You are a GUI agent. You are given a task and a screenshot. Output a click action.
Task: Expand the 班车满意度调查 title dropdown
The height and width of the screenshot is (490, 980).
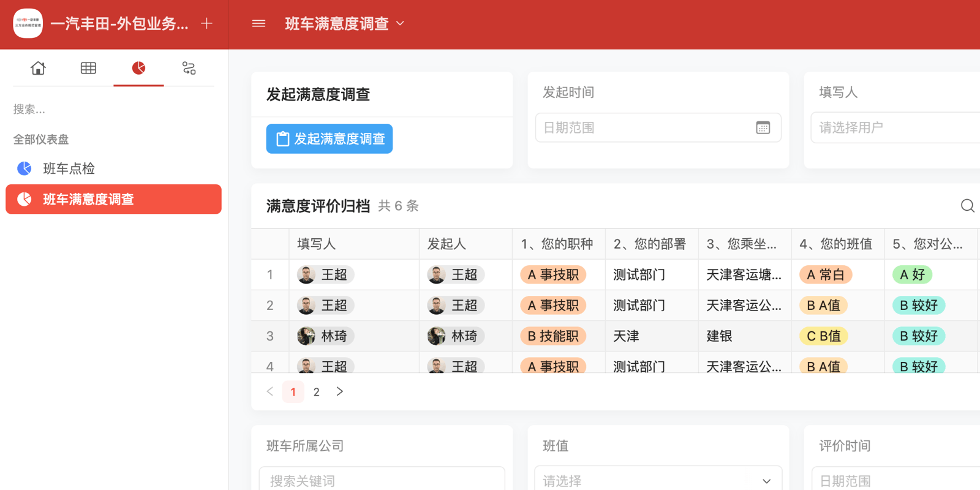click(401, 24)
